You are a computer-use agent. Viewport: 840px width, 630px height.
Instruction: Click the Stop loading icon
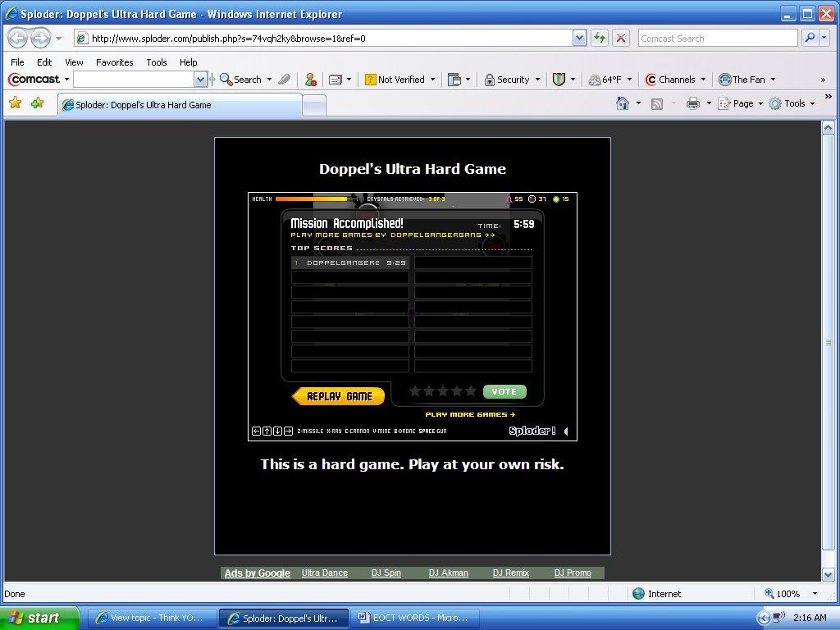pos(621,39)
